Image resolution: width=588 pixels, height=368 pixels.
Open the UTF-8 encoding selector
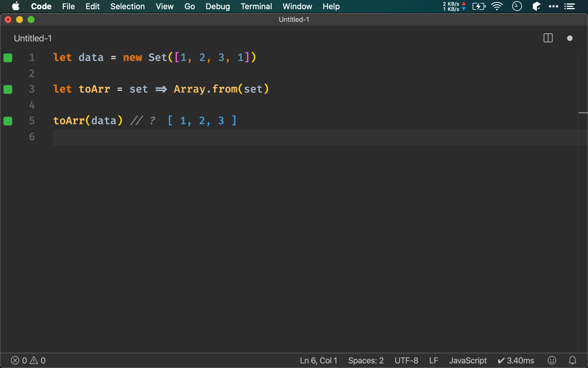pyautogui.click(x=406, y=360)
